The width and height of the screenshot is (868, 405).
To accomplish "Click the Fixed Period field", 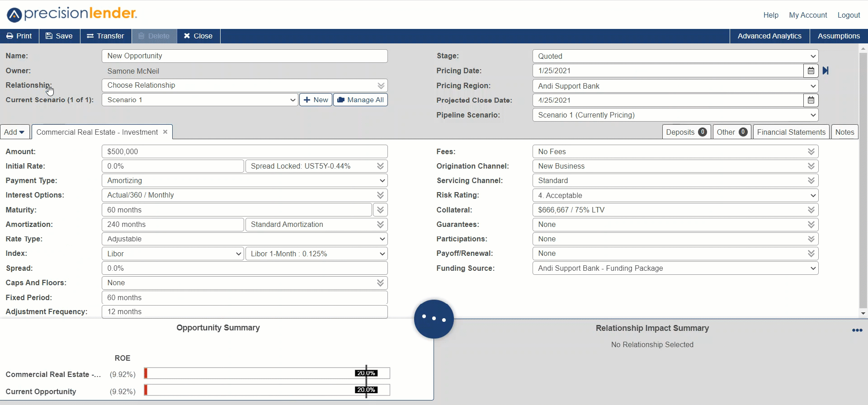I will point(245,297).
